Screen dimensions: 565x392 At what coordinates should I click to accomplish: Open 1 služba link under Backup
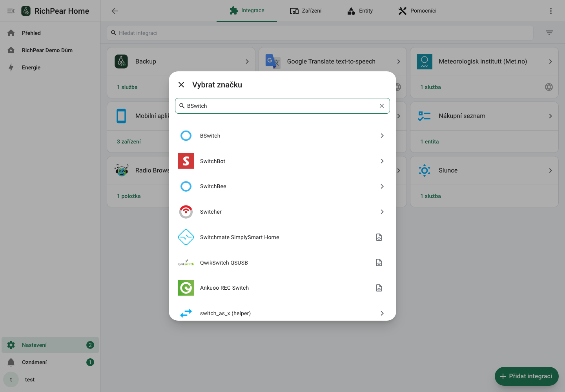pyautogui.click(x=127, y=87)
